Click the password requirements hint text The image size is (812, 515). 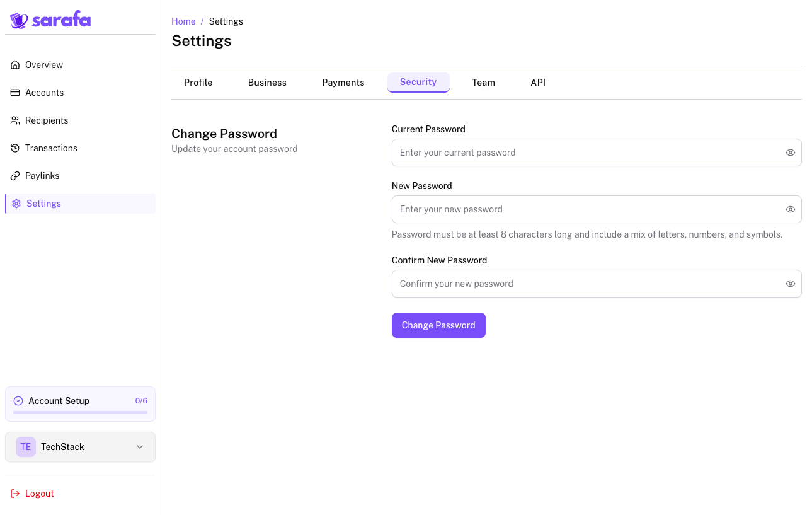pos(587,234)
